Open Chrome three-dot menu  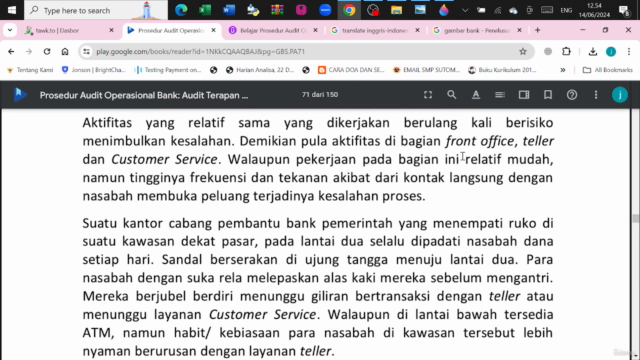(629, 51)
